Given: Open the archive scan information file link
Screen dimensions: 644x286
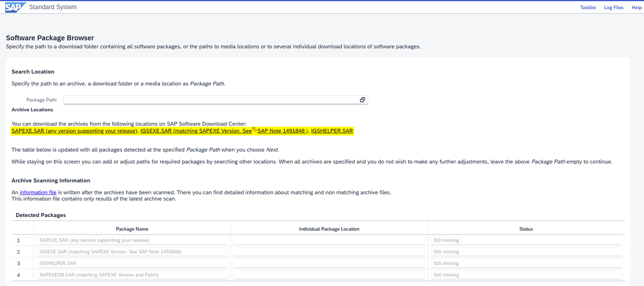Looking at the screenshot, I should coord(38,192).
